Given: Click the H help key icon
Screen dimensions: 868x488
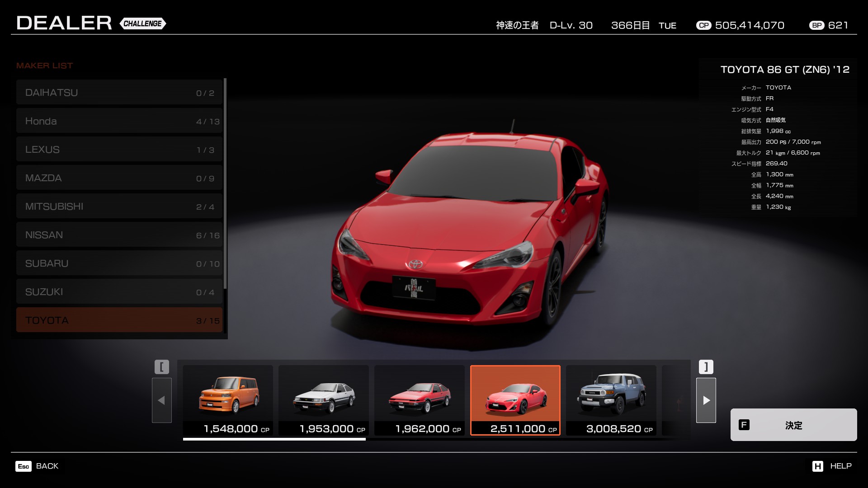Looking at the screenshot, I should point(817,466).
